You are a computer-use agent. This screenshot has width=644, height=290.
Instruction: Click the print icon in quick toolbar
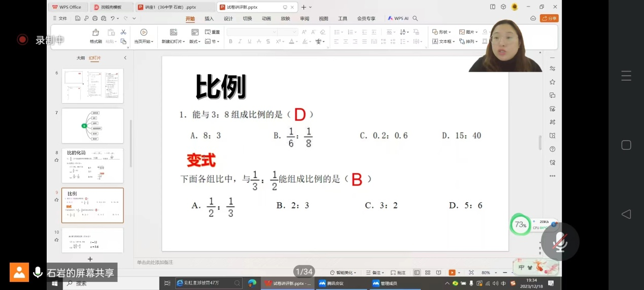click(95, 18)
